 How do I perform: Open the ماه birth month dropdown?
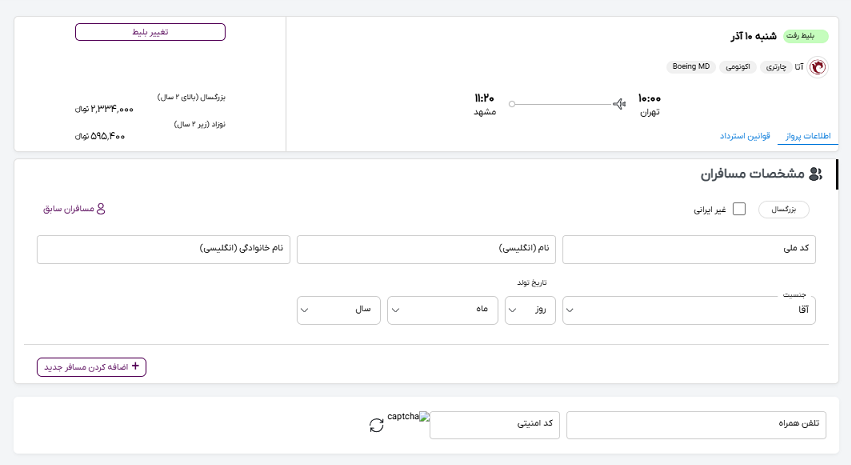(442, 310)
